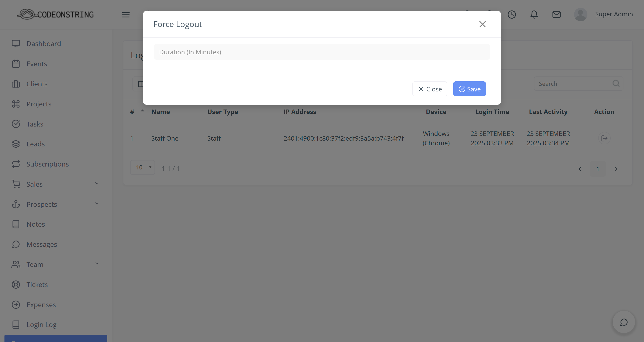Click the Close button in dialog footer

coord(430,89)
